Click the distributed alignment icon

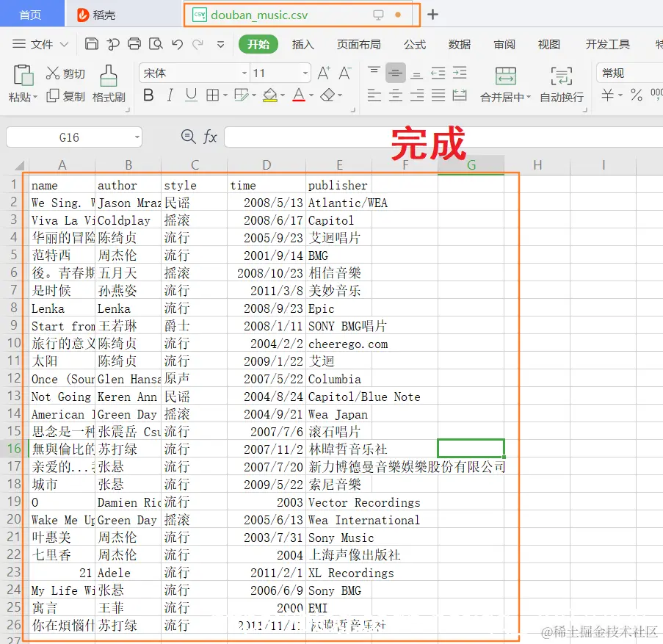coord(460,95)
